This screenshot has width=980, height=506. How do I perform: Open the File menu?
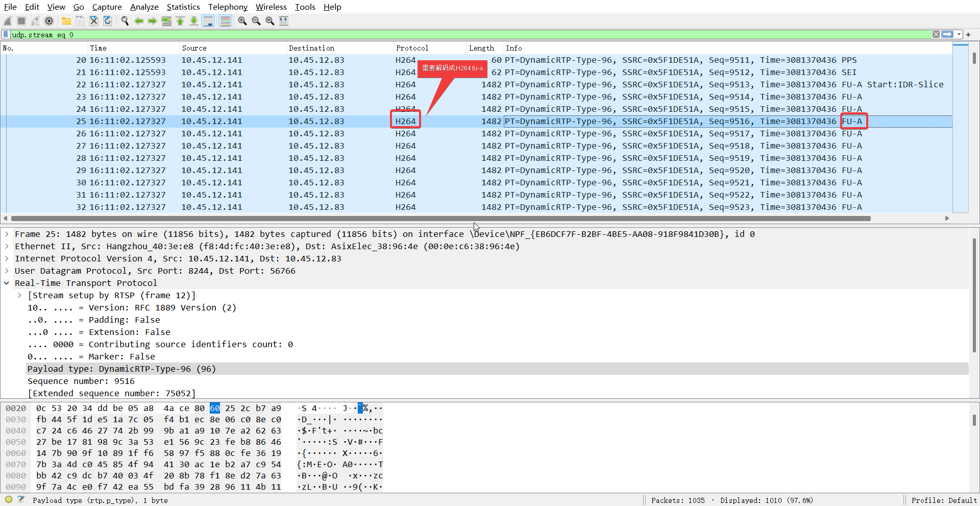(x=10, y=7)
